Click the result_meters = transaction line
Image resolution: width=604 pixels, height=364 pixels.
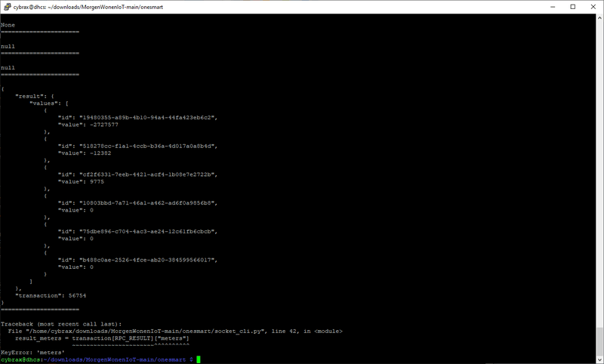102,338
